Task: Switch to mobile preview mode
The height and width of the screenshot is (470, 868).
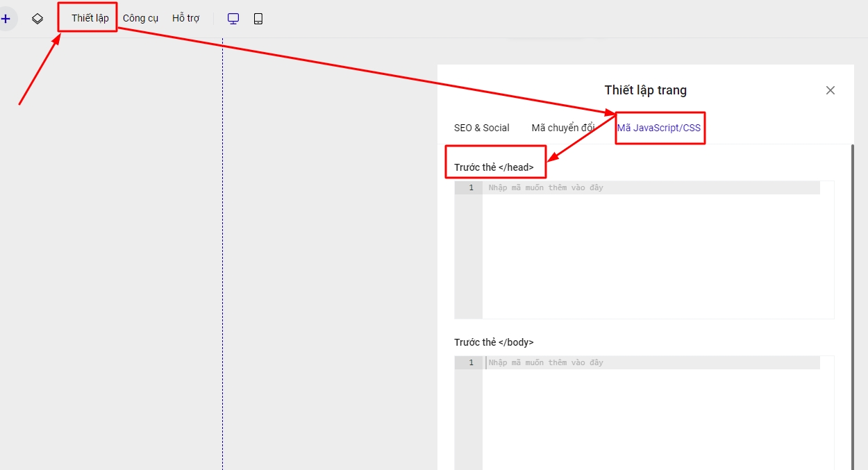Action: [x=258, y=19]
